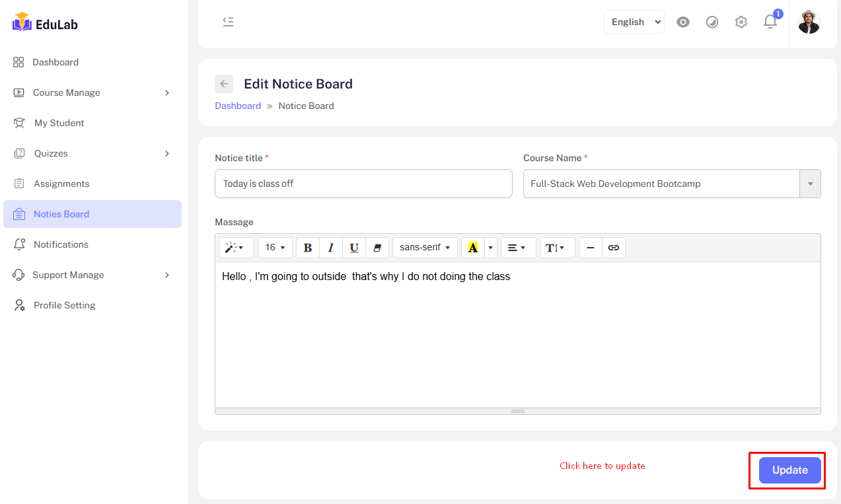Open the English language dropdown
This screenshot has width=841, height=504.
click(634, 22)
